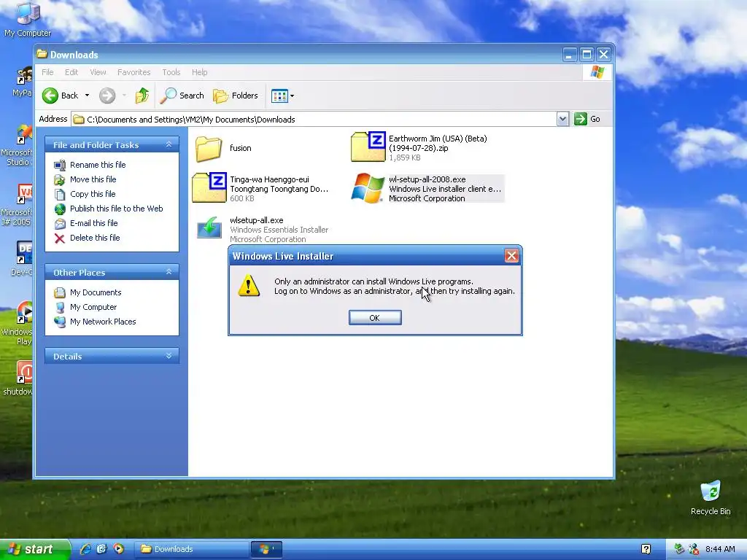Expand the Details panel
The width and height of the screenshot is (747, 560).
point(169,356)
